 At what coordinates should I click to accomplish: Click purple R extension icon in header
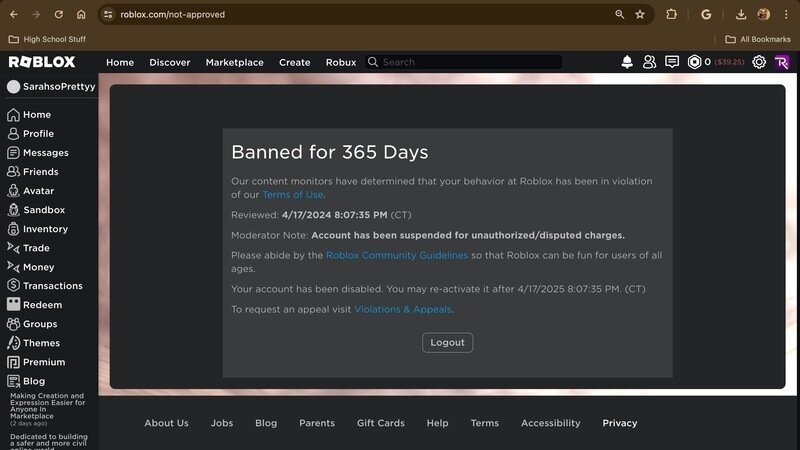coord(782,62)
